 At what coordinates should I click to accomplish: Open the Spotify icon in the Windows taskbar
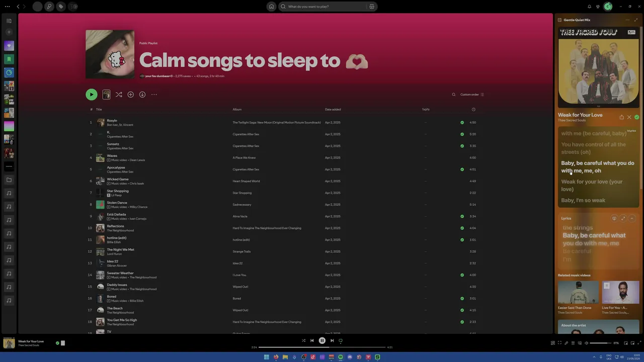pos(341,357)
